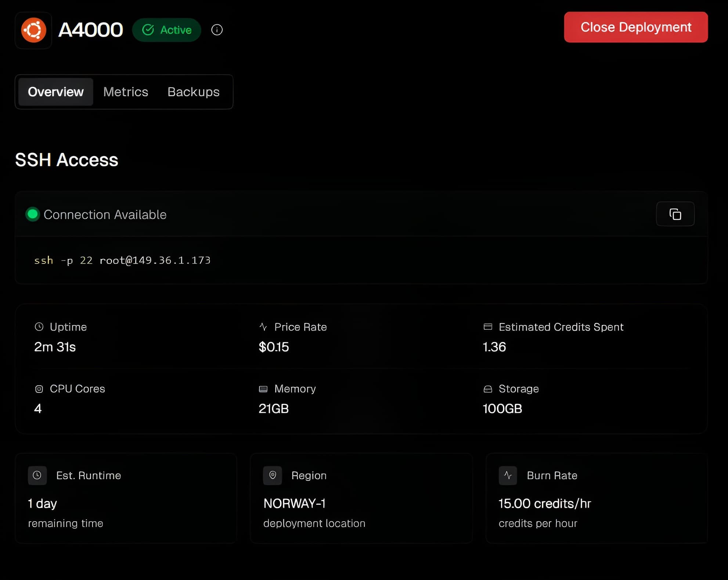The width and height of the screenshot is (728, 580).
Task: Click the Estimated Credits Spent card icon
Action: point(488,326)
